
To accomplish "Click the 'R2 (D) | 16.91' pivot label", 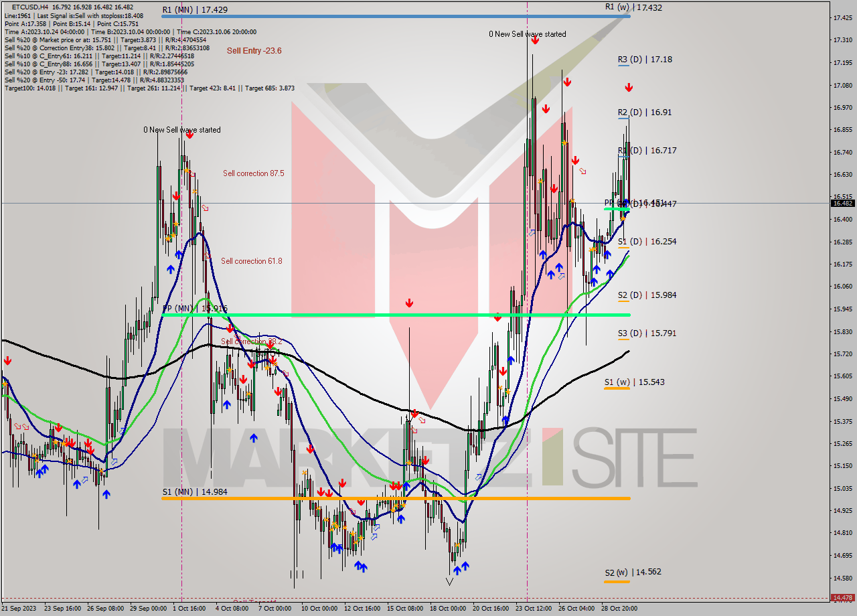I will (x=645, y=112).
